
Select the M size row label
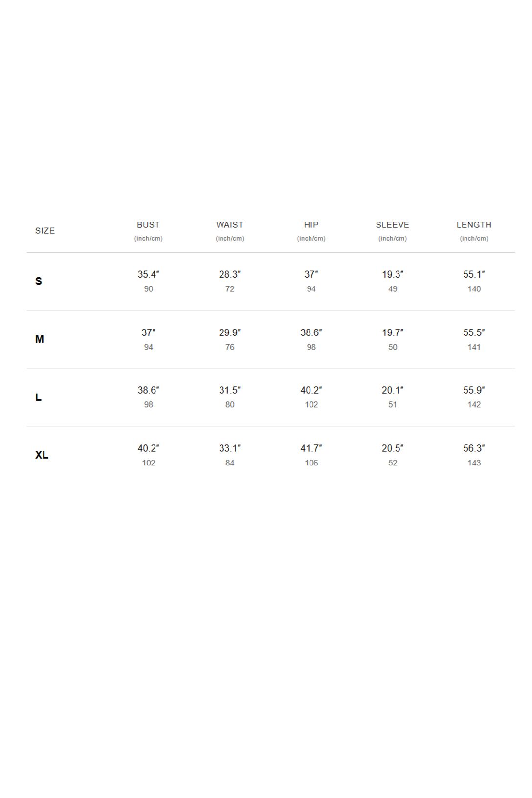click(40, 339)
